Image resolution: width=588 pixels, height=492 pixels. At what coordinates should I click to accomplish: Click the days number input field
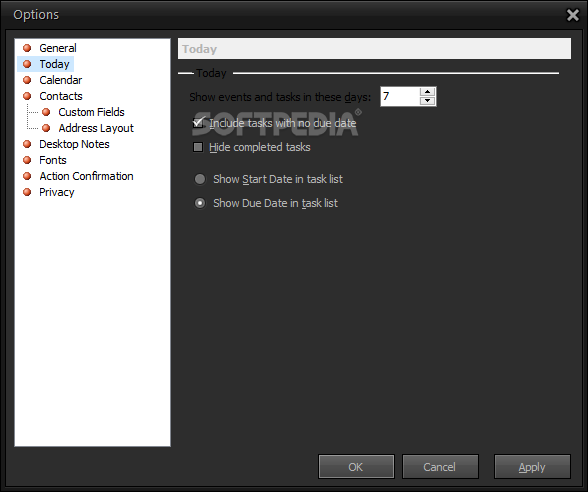pyautogui.click(x=400, y=96)
